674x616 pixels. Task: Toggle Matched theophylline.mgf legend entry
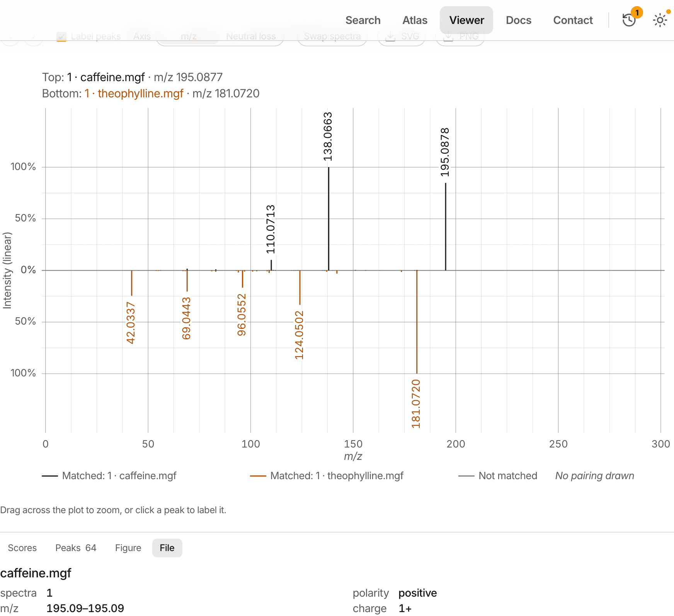[327, 476]
